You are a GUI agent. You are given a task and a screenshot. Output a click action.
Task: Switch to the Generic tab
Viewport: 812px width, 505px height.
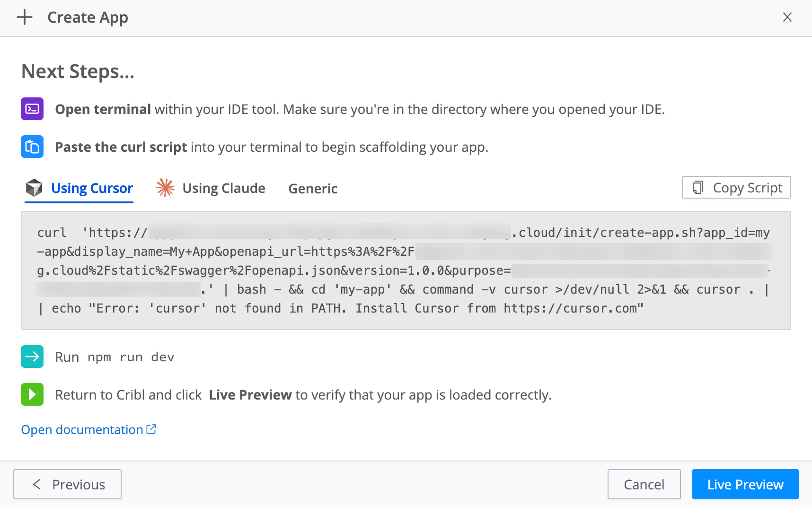pyautogui.click(x=313, y=189)
